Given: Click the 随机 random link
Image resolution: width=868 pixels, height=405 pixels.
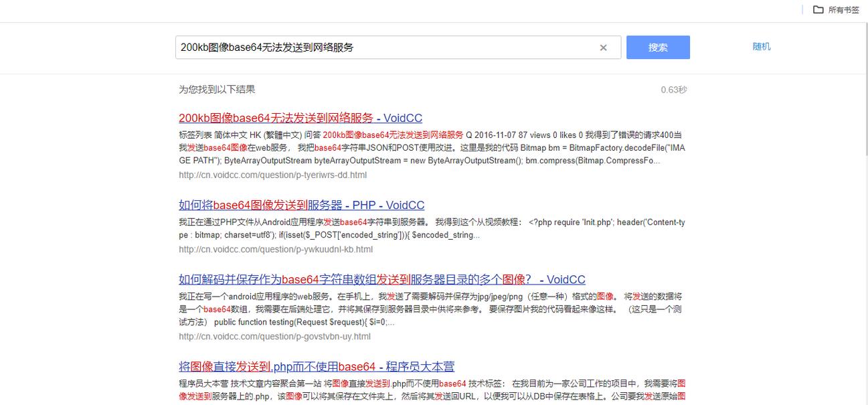Looking at the screenshot, I should pyautogui.click(x=762, y=46).
